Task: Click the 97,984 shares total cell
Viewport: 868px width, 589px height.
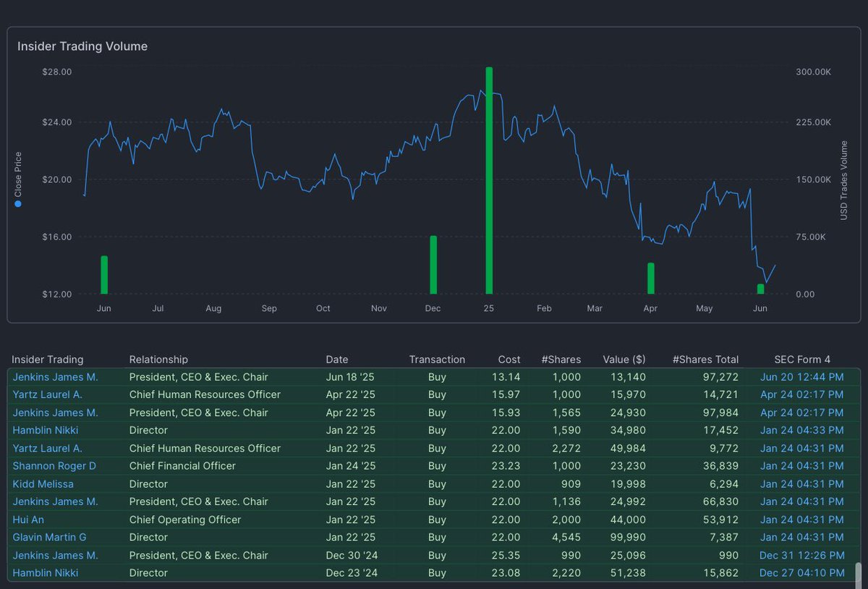Action: pyautogui.click(x=720, y=412)
